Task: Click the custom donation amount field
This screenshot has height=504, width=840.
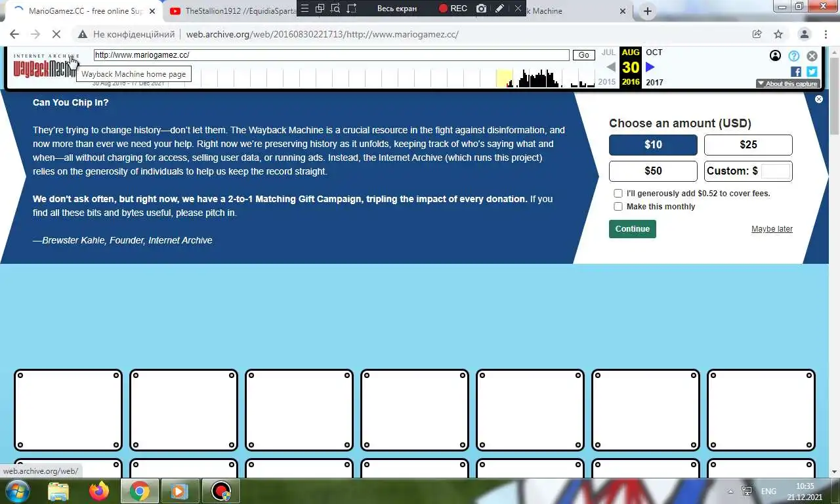Action: pos(776,171)
